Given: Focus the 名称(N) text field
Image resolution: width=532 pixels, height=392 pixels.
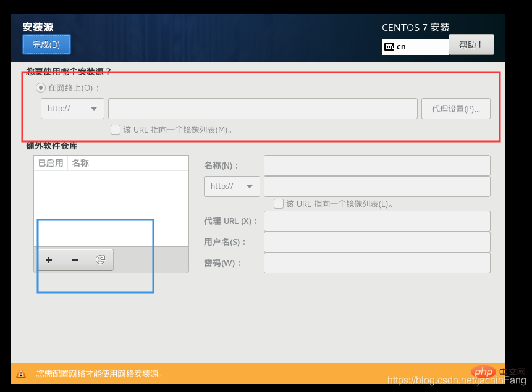Looking at the screenshot, I should (x=377, y=165).
